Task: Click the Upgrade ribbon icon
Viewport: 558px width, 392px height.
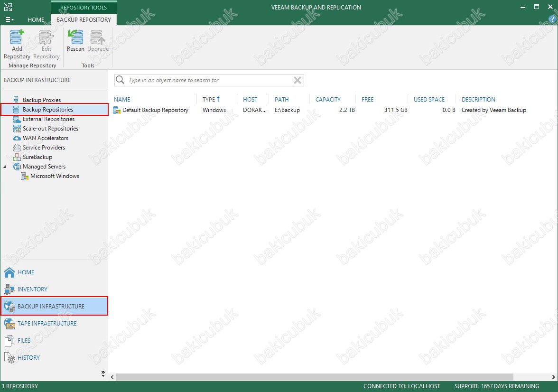Action: [98, 37]
